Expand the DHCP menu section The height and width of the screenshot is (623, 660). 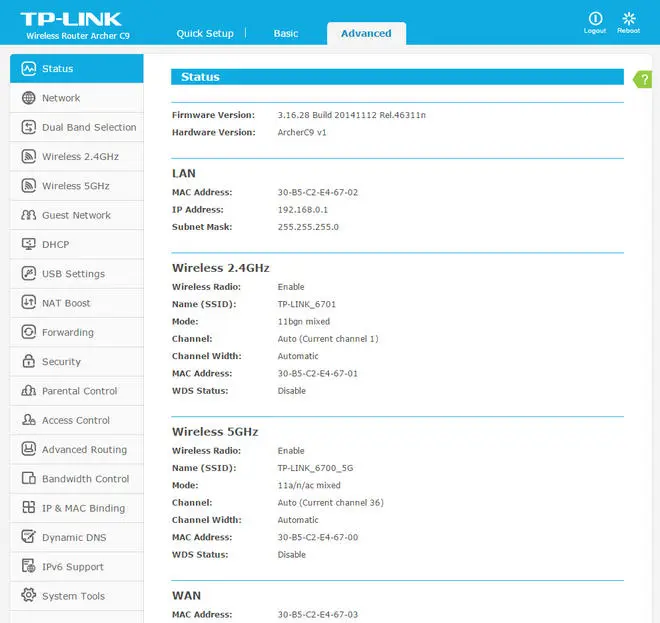coord(55,245)
